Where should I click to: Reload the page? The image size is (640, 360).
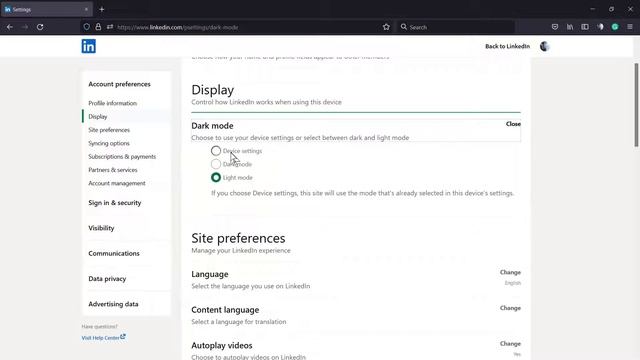coord(40,27)
